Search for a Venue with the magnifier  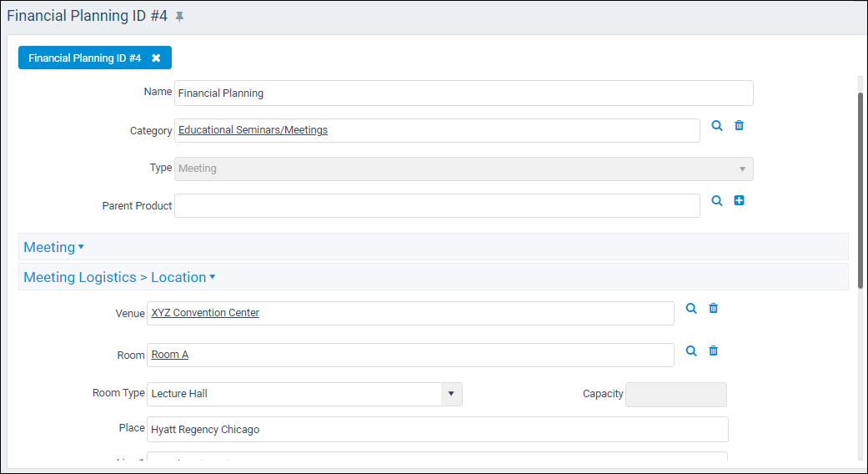[x=691, y=309]
